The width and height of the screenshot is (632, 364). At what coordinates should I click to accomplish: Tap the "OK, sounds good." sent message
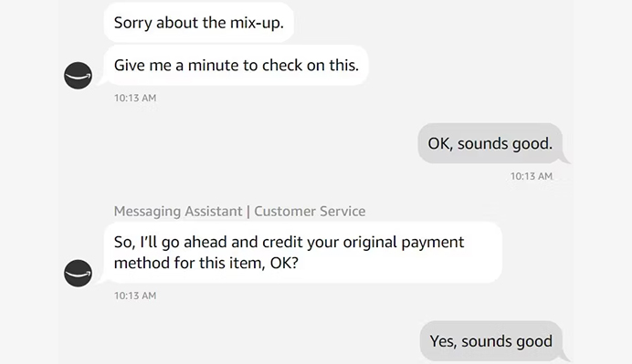click(490, 143)
